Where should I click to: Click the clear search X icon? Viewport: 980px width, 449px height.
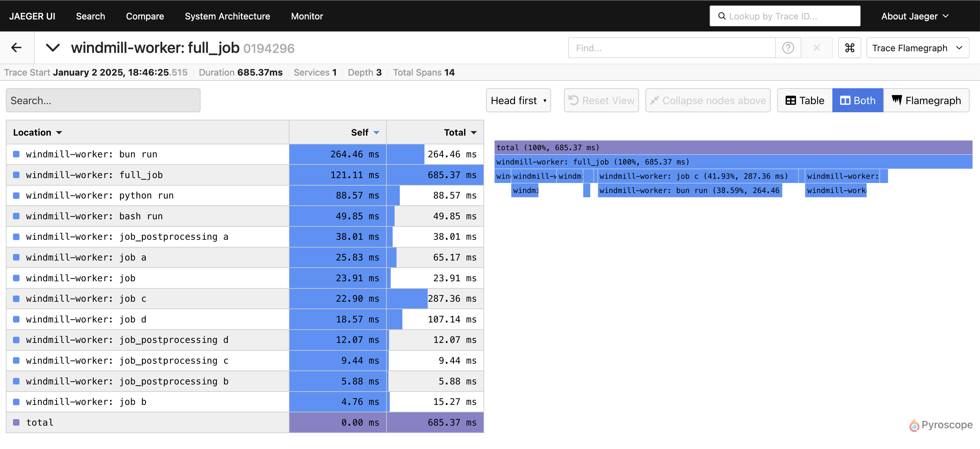pos(817,47)
